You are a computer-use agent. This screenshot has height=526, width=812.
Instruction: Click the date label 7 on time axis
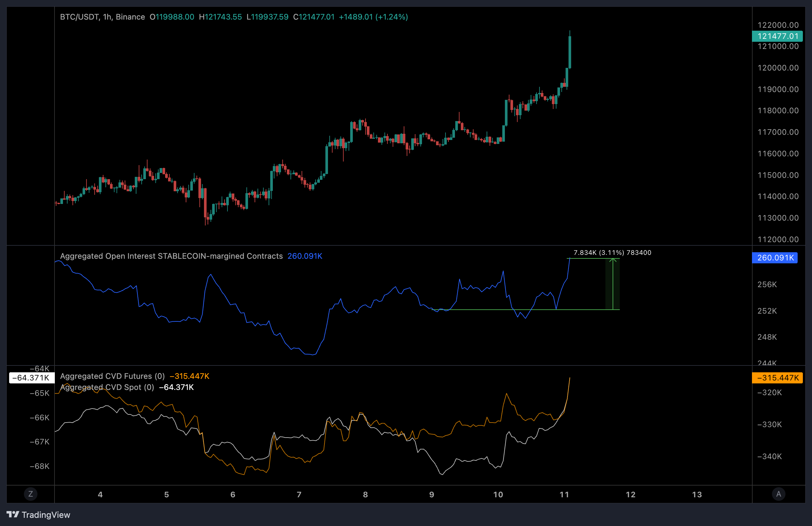click(299, 494)
